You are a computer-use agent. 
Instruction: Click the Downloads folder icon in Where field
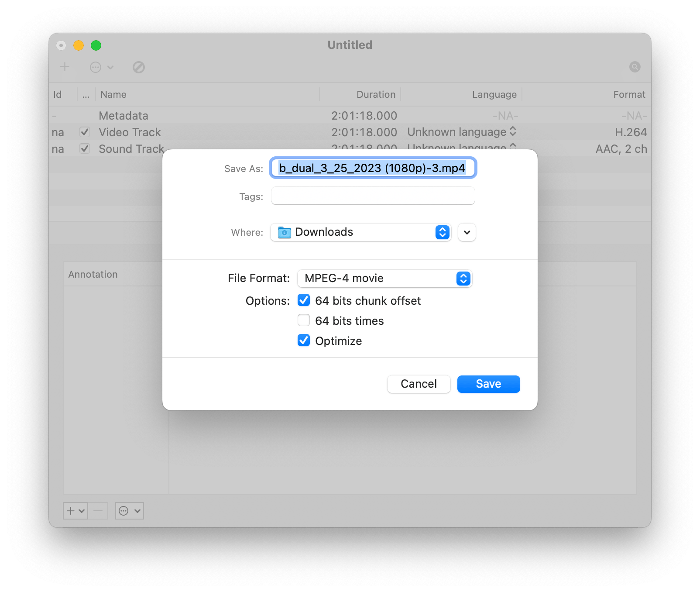[284, 232]
